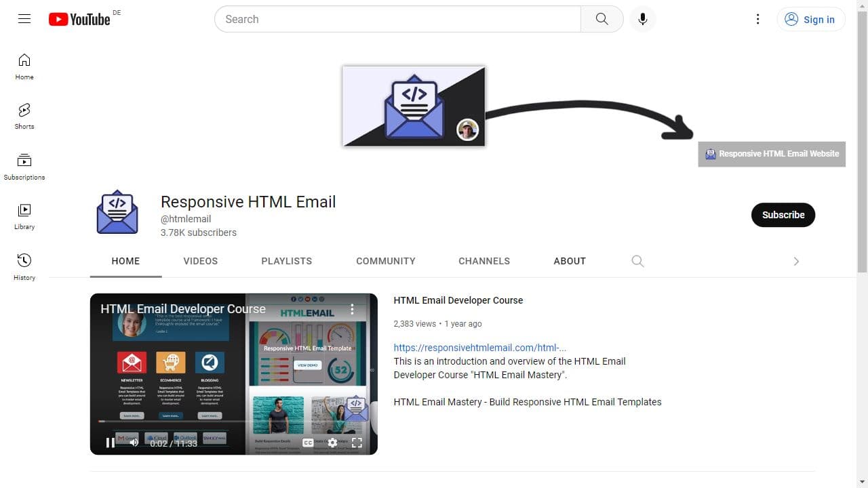The image size is (868, 488).
Task: Open Shorts in sidebar
Action: 24,117
